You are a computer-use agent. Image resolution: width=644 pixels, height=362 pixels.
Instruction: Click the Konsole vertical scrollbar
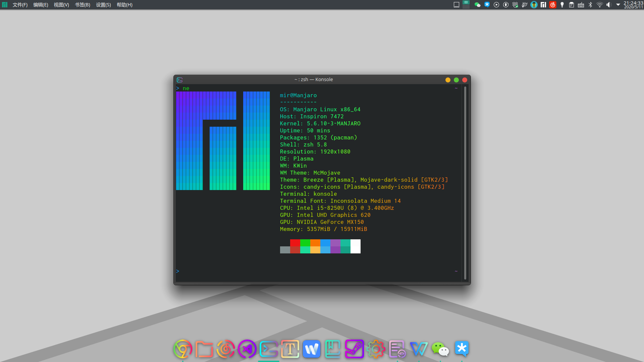tap(465, 183)
